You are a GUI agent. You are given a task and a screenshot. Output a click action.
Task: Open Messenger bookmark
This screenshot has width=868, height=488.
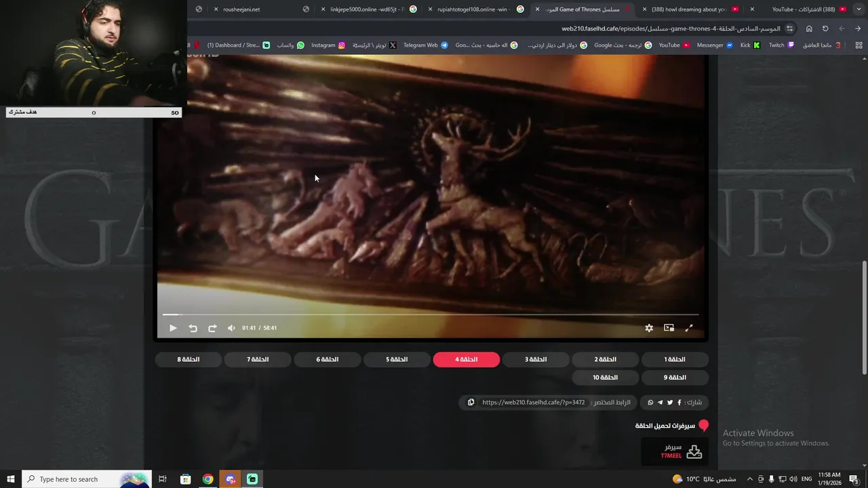pos(715,45)
